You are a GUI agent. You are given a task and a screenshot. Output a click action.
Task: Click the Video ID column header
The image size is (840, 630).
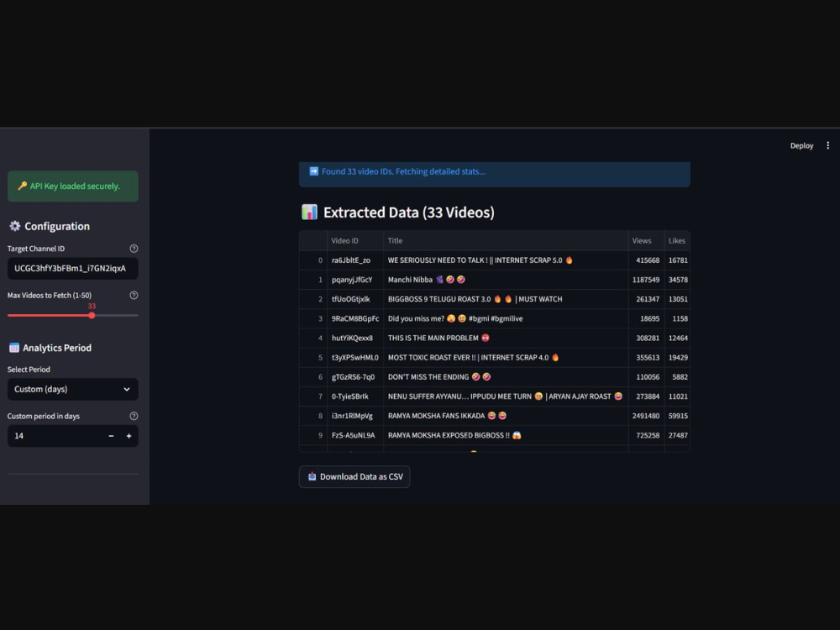pyautogui.click(x=355, y=240)
